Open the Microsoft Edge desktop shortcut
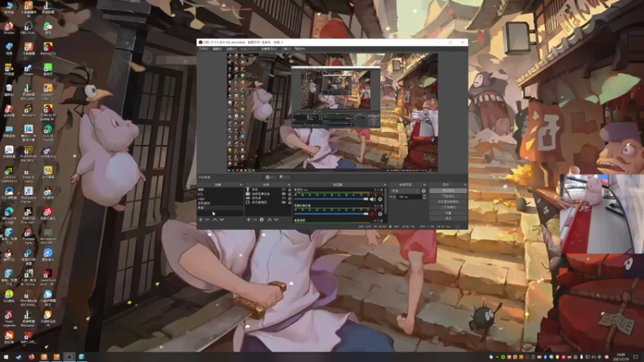This screenshot has height=362, width=644. (x=9, y=215)
